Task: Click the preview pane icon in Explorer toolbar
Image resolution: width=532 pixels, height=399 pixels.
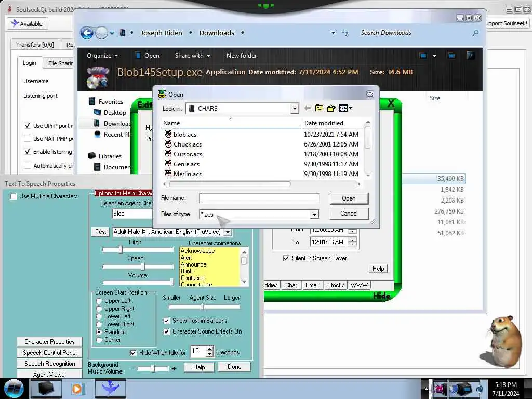Action: tap(451, 55)
